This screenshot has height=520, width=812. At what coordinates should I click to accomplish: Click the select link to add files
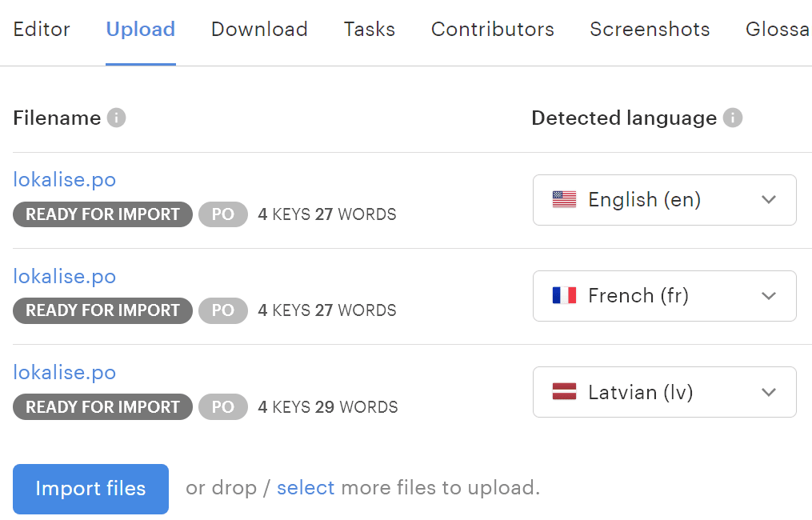coord(306,488)
